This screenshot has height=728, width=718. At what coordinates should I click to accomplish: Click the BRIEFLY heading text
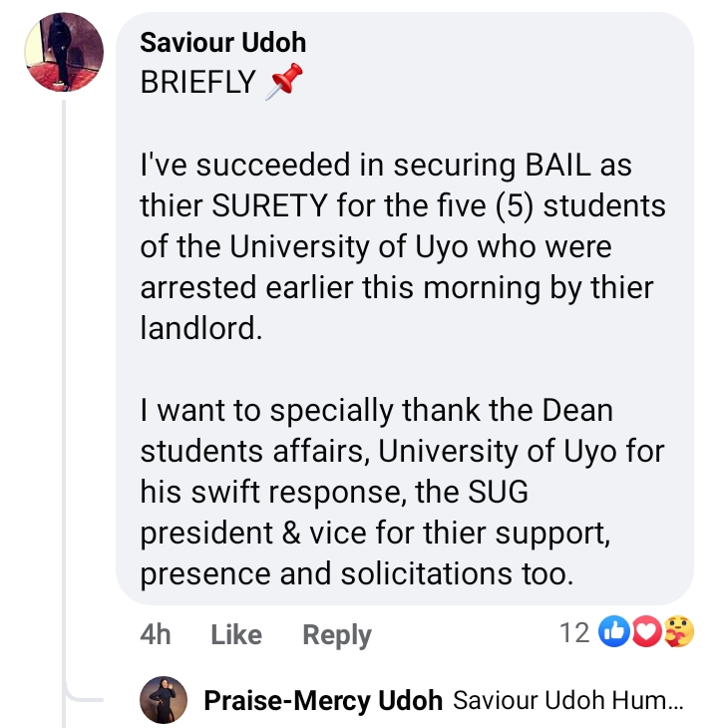coord(198,84)
